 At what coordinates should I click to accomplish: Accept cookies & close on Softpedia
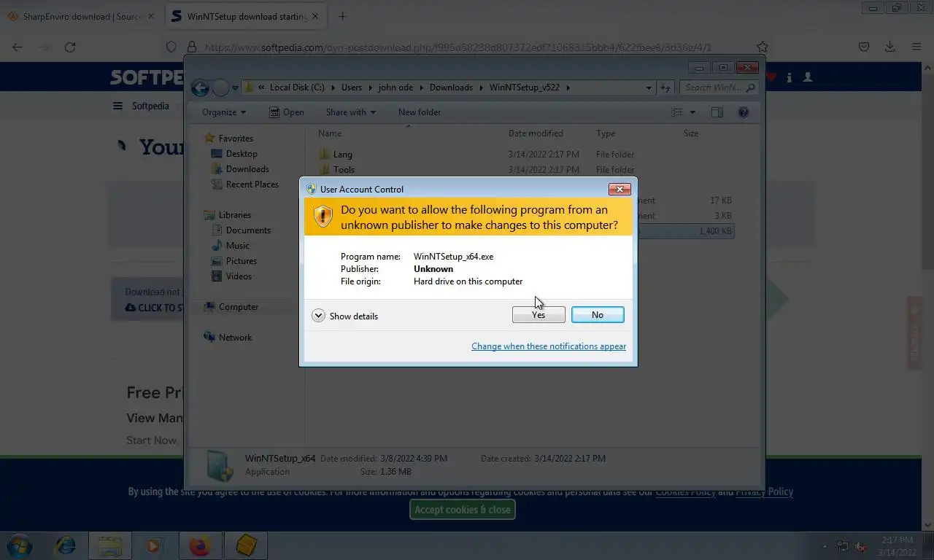tap(463, 510)
